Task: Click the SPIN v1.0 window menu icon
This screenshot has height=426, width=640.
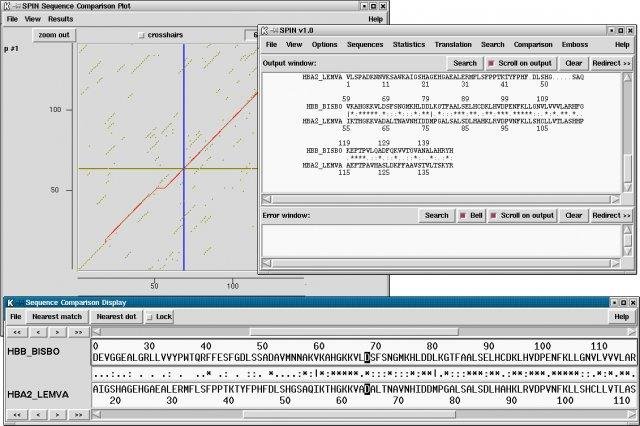Action: pyautogui.click(x=267, y=31)
